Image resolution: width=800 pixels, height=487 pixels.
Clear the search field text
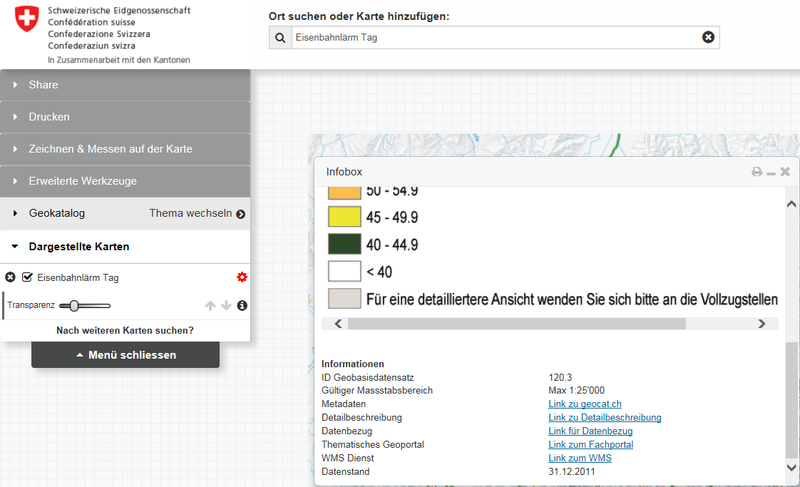[708, 38]
